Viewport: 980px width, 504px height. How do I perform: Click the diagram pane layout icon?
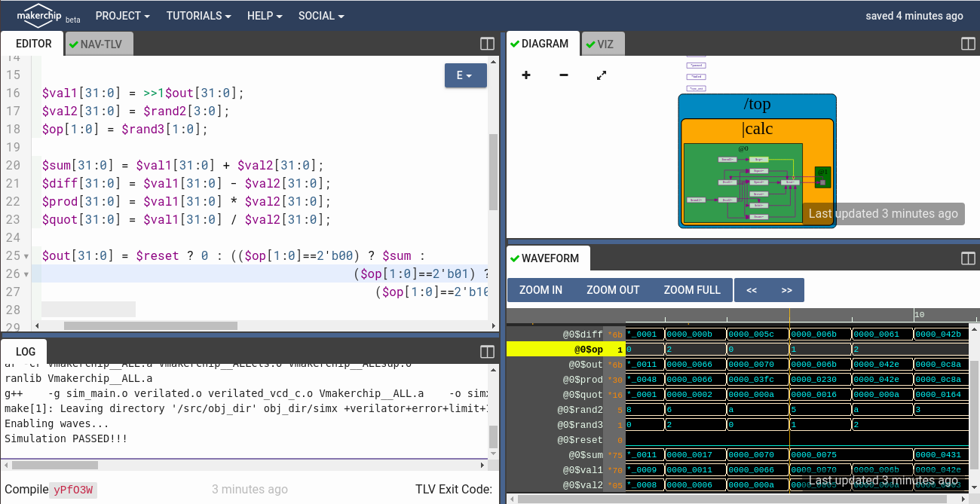pos(968,44)
